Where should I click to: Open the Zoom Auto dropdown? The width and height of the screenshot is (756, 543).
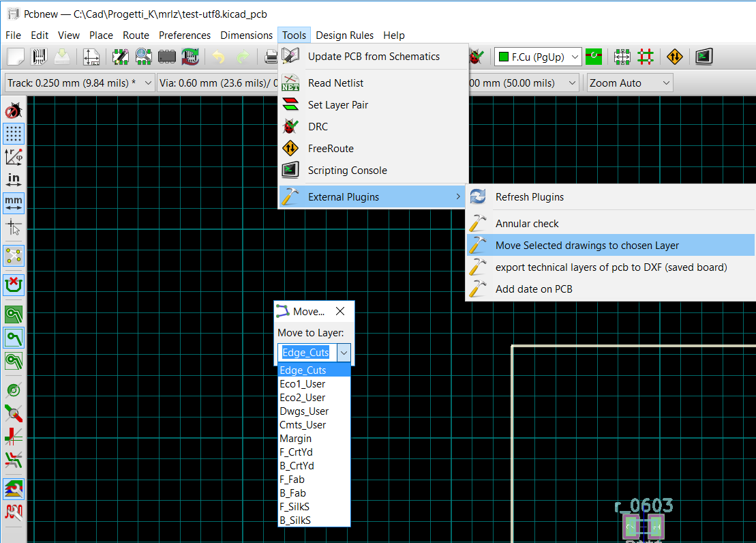(x=629, y=82)
